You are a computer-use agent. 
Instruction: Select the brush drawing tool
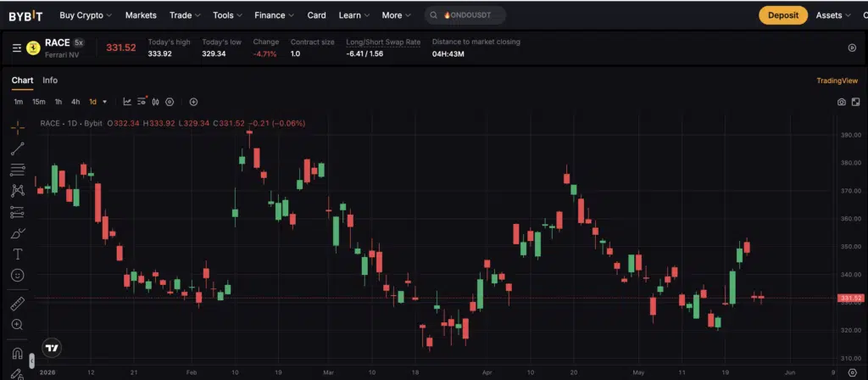coord(18,233)
